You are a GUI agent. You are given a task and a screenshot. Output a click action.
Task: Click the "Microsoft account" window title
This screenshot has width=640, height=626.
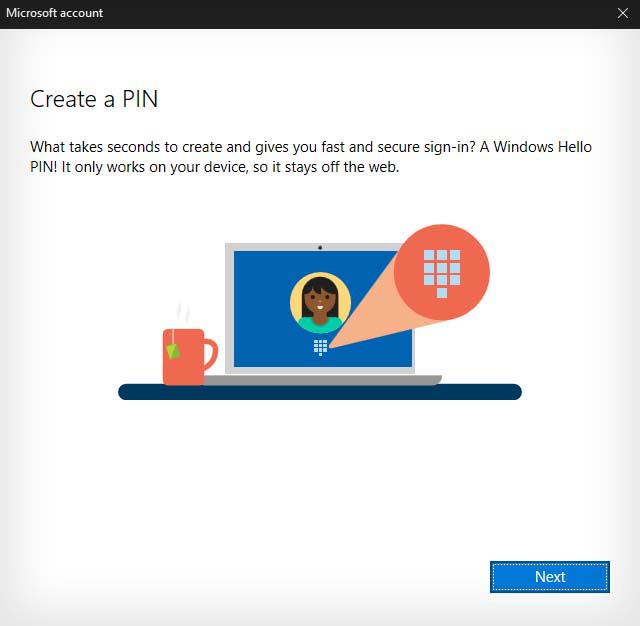(x=55, y=13)
